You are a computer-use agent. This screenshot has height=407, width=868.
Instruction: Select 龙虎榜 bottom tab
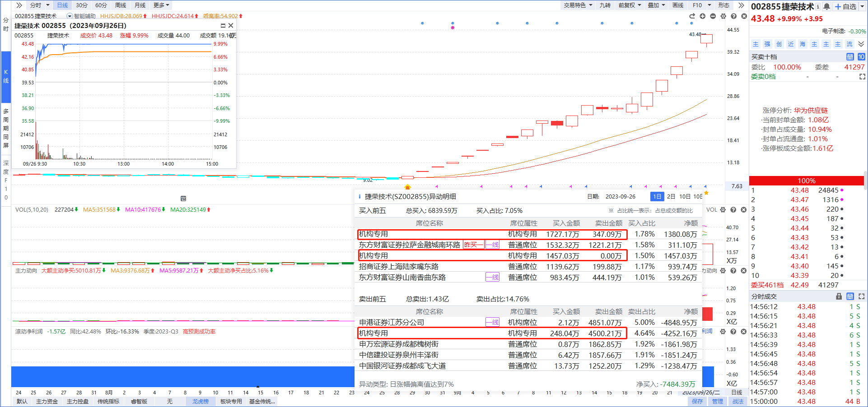[x=201, y=401]
